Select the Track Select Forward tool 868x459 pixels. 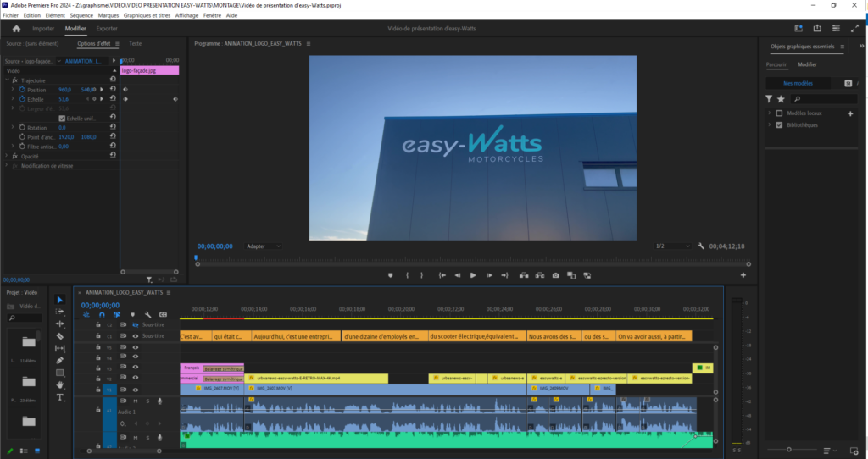(60, 312)
